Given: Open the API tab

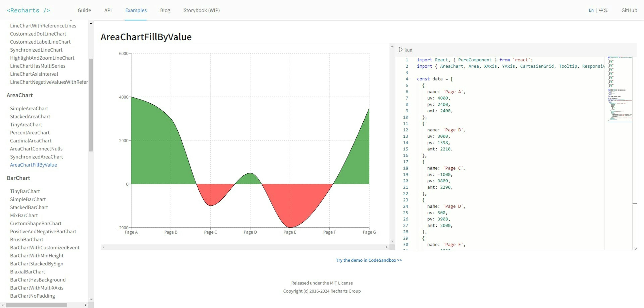Looking at the screenshot, I should tap(108, 10).
